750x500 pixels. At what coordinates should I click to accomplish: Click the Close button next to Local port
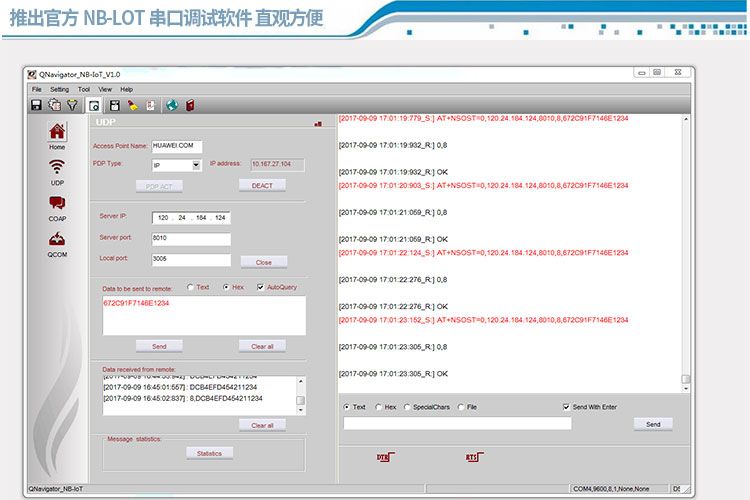click(264, 262)
